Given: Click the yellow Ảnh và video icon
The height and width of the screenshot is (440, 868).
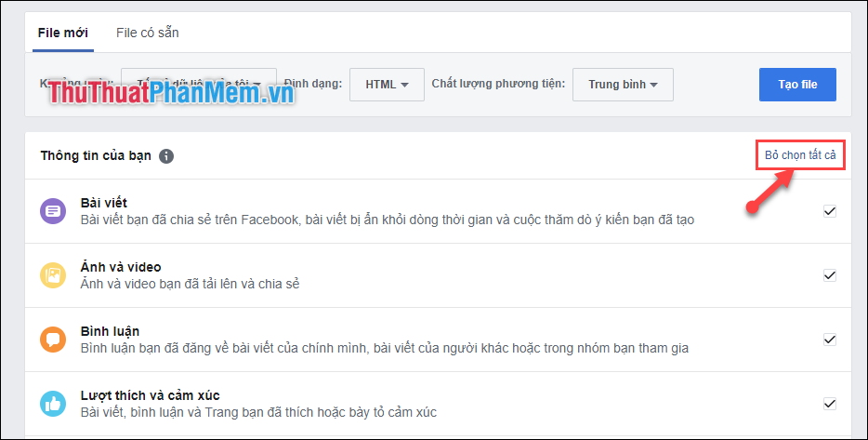Looking at the screenshot, I should [53, 275].
